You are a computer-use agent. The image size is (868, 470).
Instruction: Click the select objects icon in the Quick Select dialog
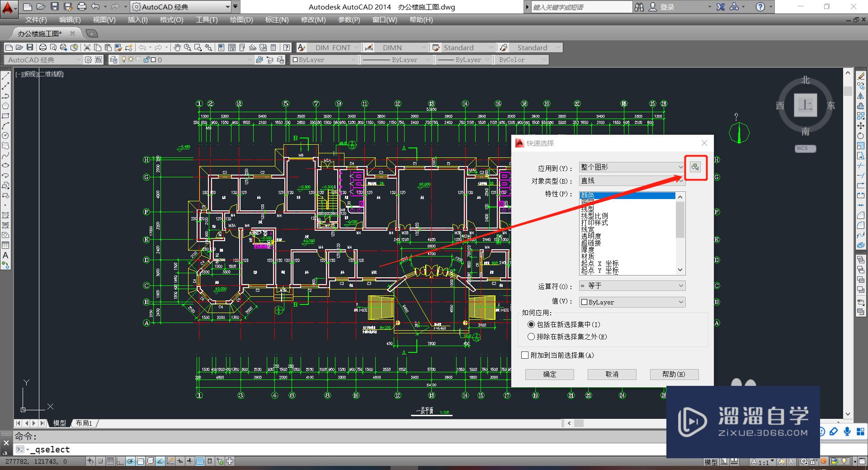(695, 167)
